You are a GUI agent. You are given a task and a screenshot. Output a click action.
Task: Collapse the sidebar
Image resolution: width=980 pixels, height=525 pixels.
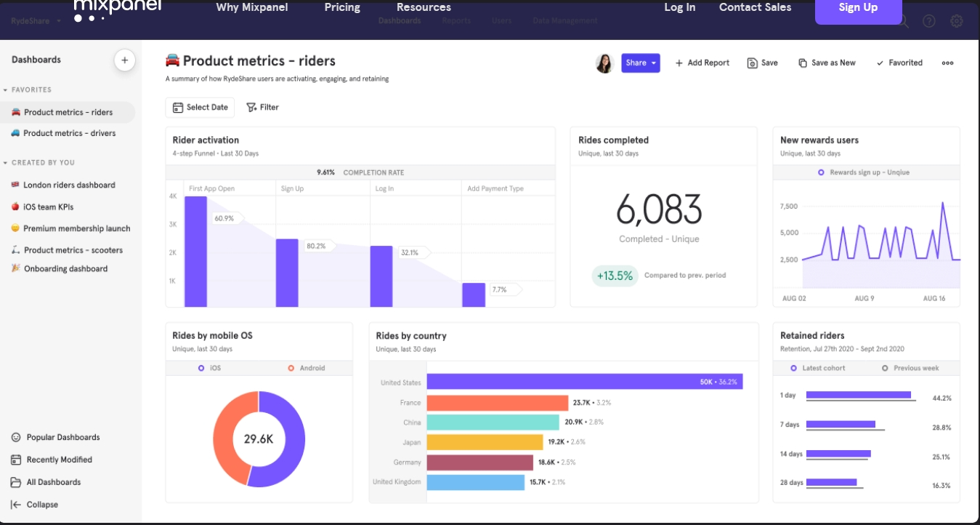click(34, 505)
